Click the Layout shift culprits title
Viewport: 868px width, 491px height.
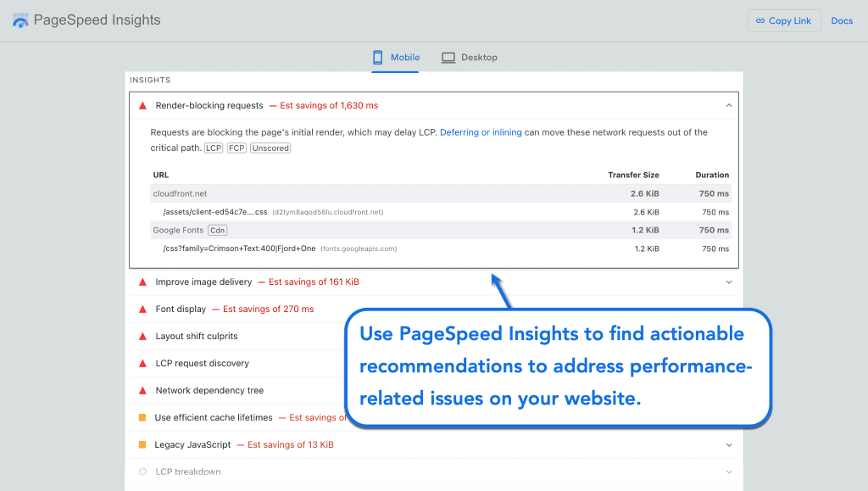point(197,337)
